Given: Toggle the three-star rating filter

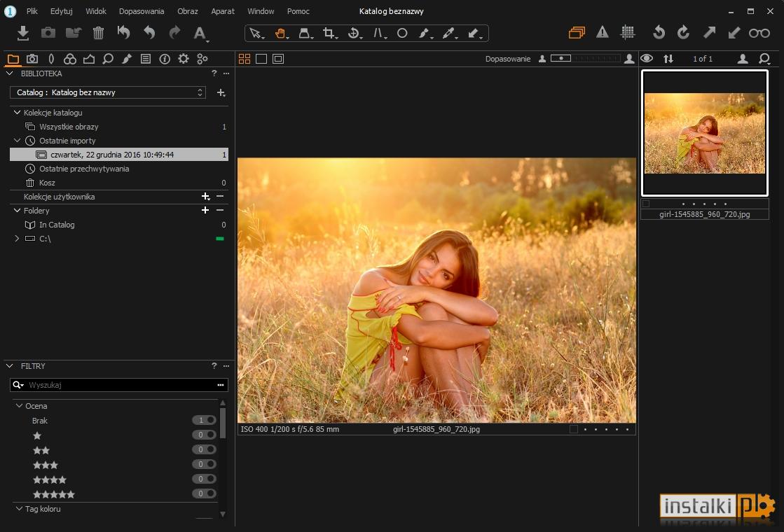Looking at the screenshot, I should [204, 464].
